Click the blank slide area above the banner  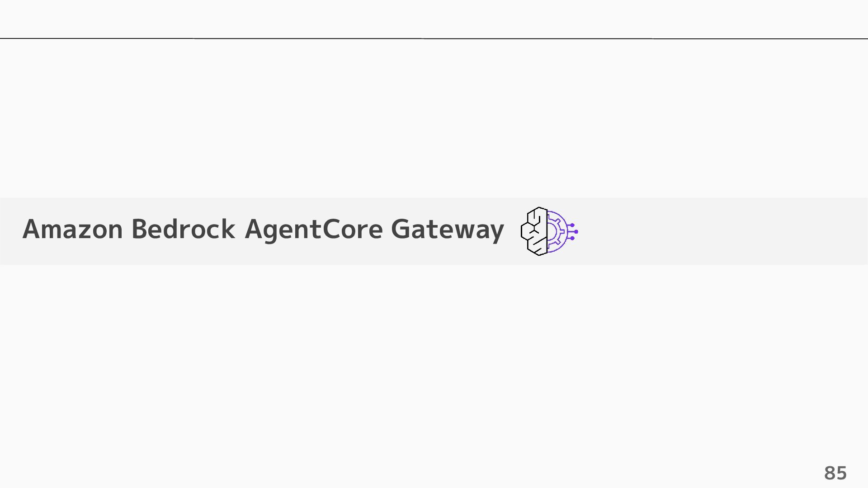pyautogui.click(x=434, y=118)
